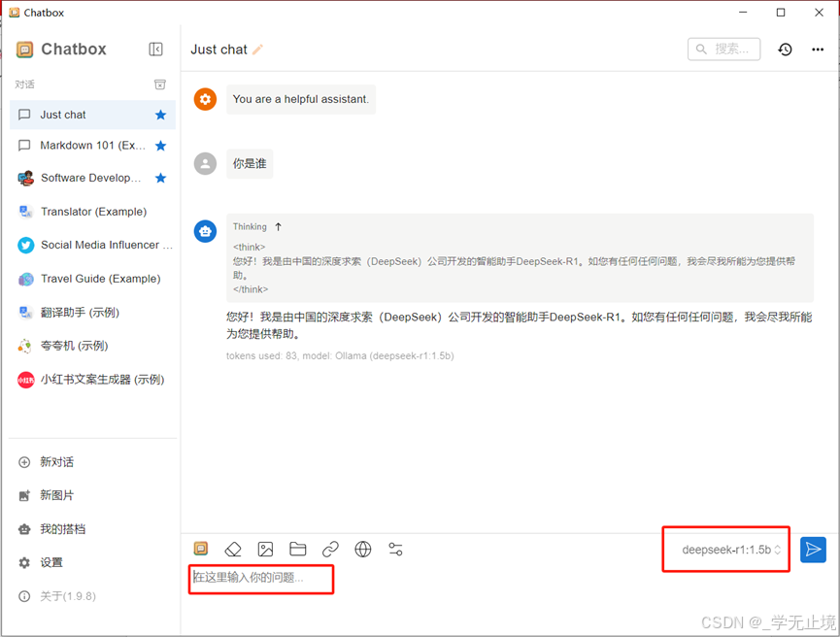Click the Twitter icon of Social Media Influencer
Image resolution: width=840 pixels, height=637 pixels.
tap(25, 246)
